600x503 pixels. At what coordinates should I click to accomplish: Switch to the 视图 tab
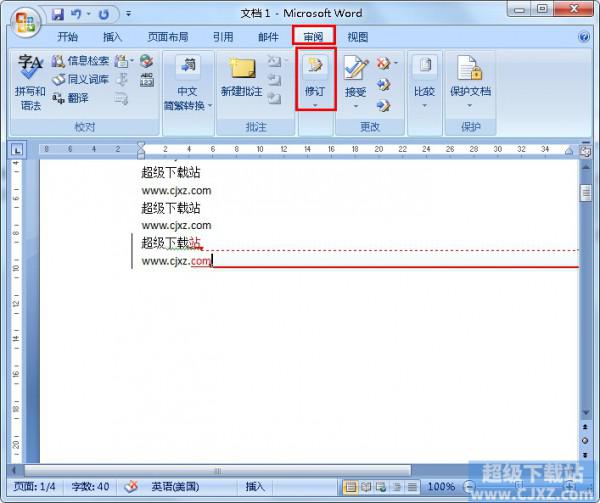[357, 37]
